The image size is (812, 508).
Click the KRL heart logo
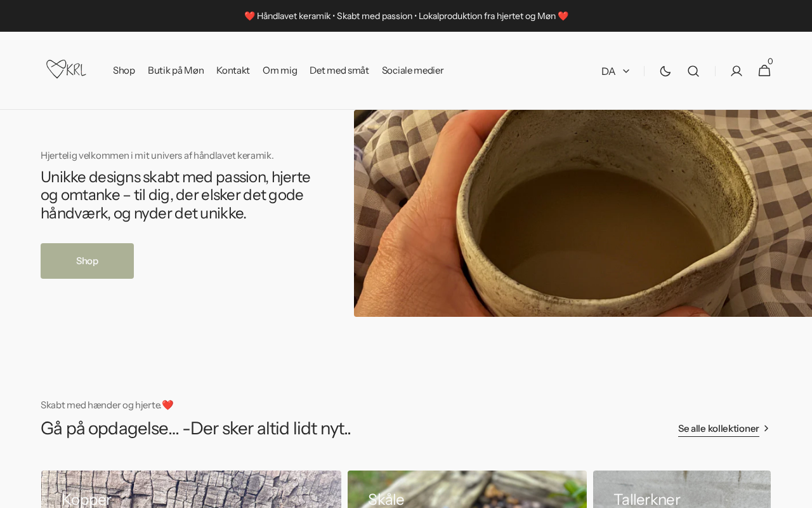pos(66,69)
